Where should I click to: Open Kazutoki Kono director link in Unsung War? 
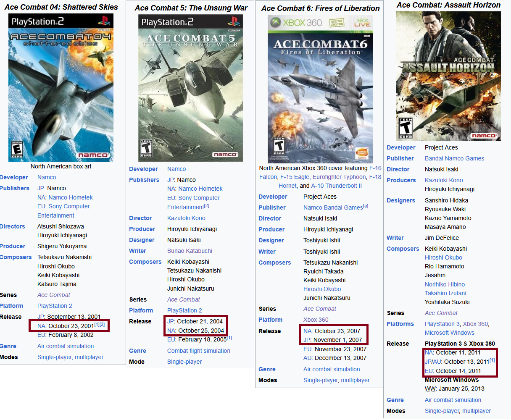186,218
